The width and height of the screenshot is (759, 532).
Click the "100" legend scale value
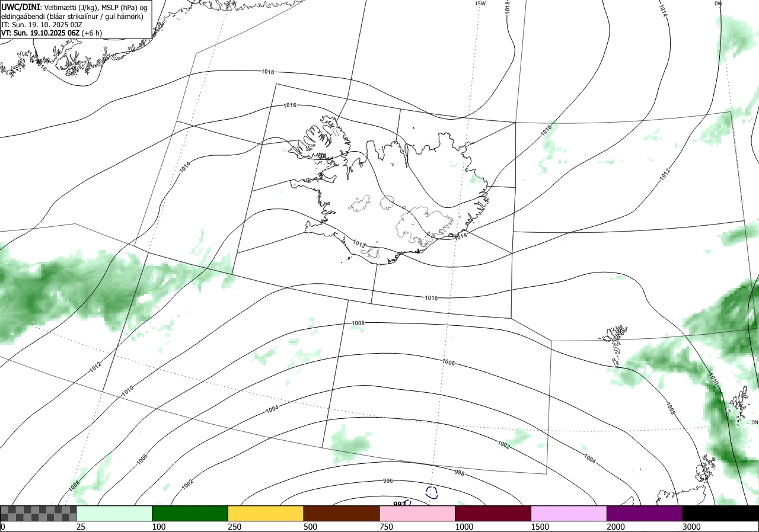coord(158,527)
